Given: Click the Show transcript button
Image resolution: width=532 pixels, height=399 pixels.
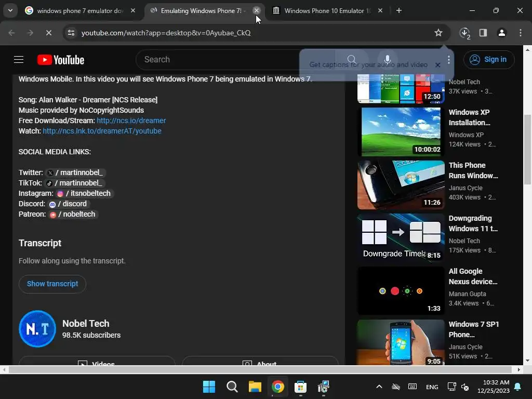Looking at the screenshot, I should tap(52, 284).
